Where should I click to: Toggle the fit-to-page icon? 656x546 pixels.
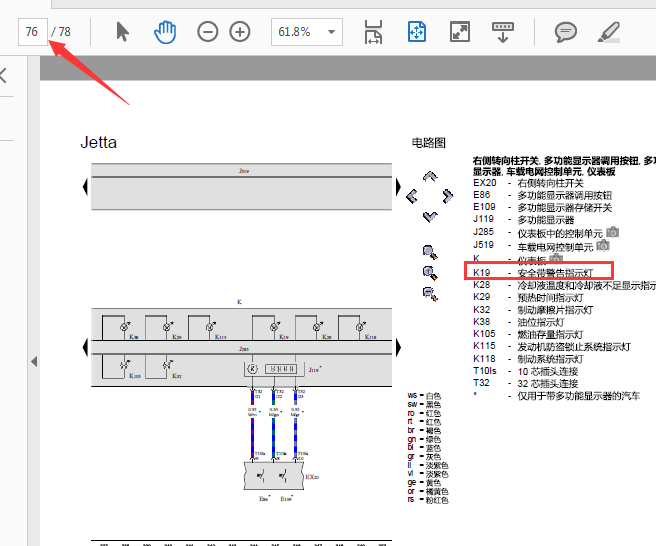point(417,32)
